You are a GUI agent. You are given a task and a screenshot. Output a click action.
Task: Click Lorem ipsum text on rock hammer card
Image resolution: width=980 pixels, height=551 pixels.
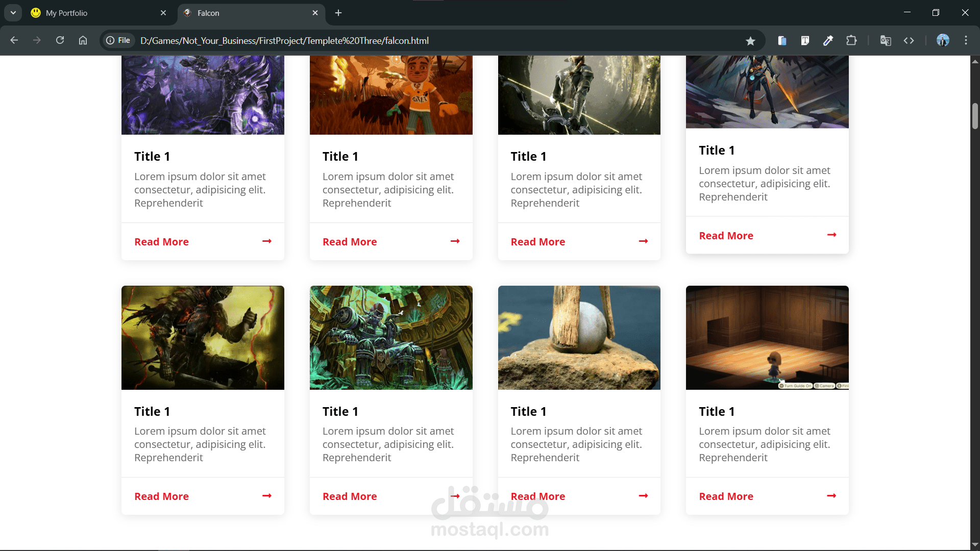[576, 444]
